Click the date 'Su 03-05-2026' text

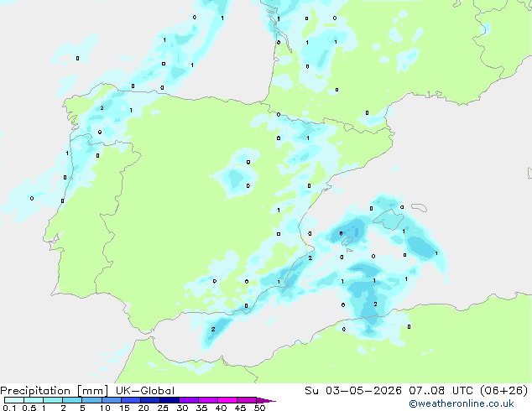click(353, 391)
